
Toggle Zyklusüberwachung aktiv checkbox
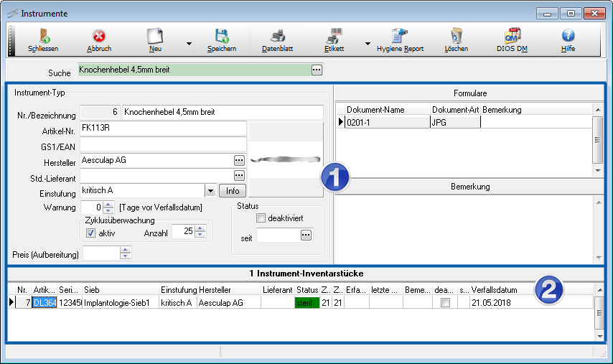click(x=90, y=233)
